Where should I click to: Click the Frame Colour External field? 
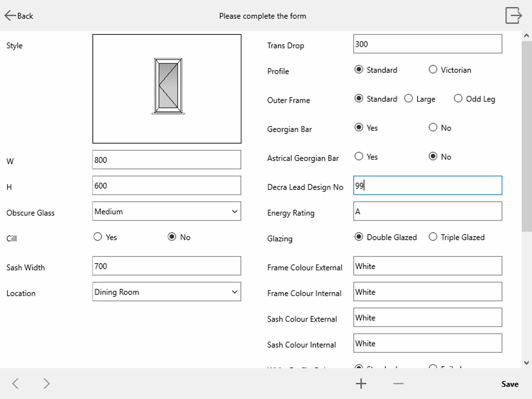(428, 266)
